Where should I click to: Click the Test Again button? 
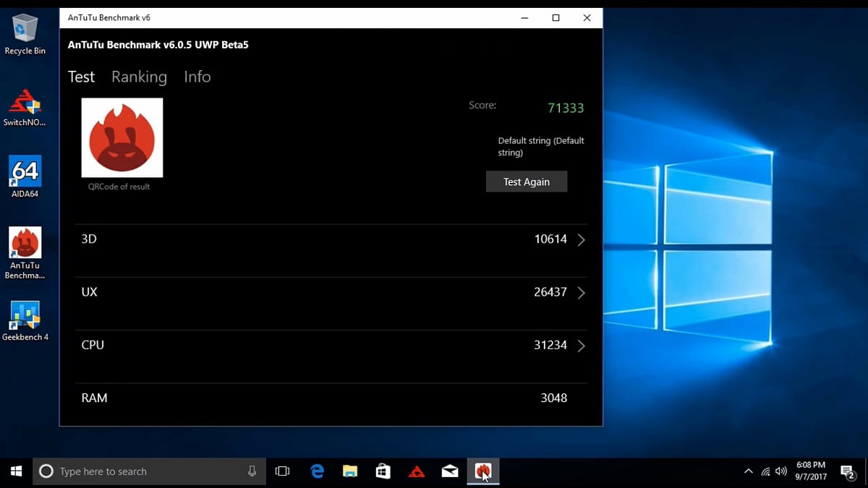(527, 181)
